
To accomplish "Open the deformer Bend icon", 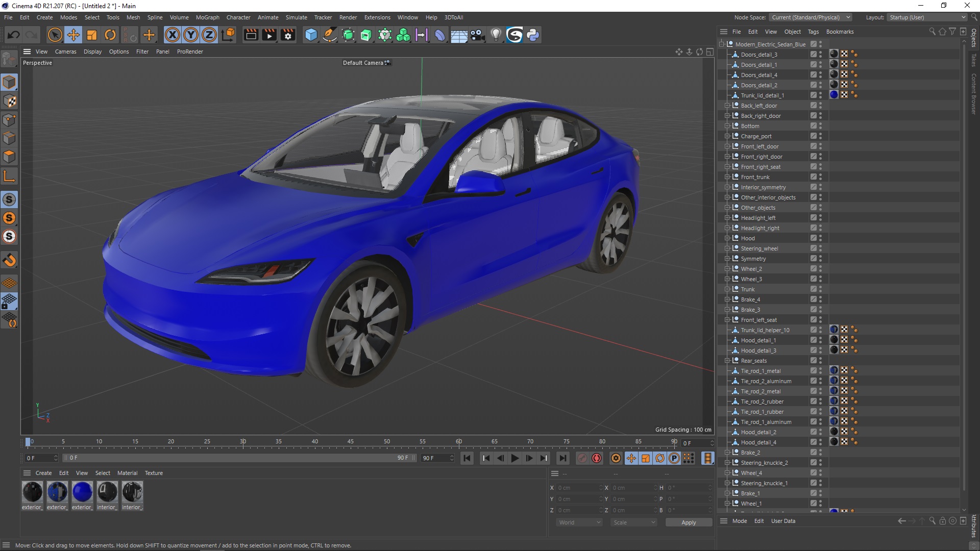I will tap(439, 35).
